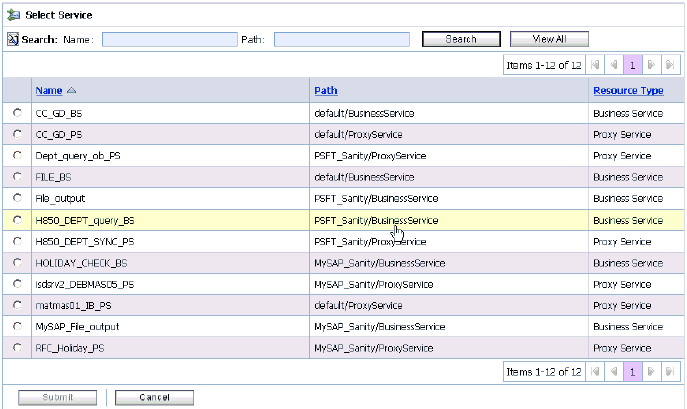This screenshot has width=687, height=409.
Task: Click the Select Service title icon
Action: pyautogui.click(x=13, y=15)
